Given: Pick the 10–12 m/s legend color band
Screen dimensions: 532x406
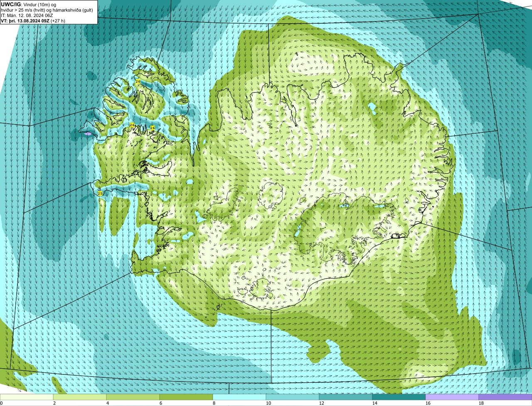Looking at the screenshot, I should 293,397.
